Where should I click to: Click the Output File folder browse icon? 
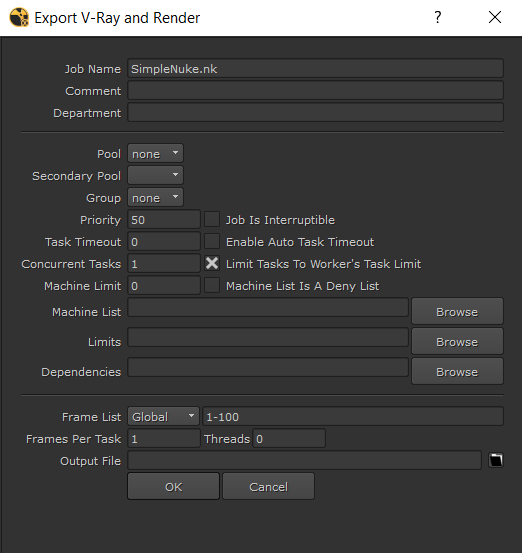496,460
